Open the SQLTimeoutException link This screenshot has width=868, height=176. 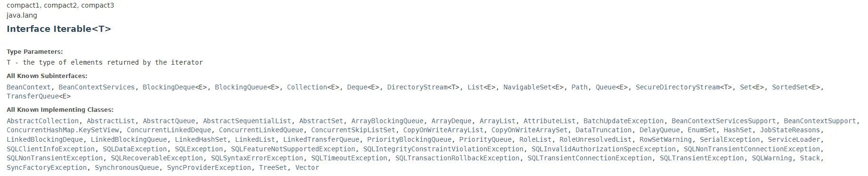point(349,158)
